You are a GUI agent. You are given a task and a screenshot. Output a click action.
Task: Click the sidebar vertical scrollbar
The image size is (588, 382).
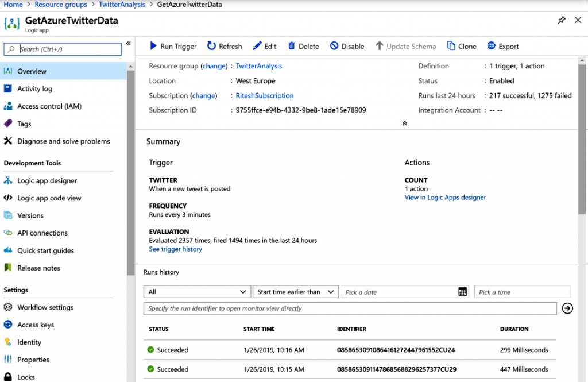point(130,172)
